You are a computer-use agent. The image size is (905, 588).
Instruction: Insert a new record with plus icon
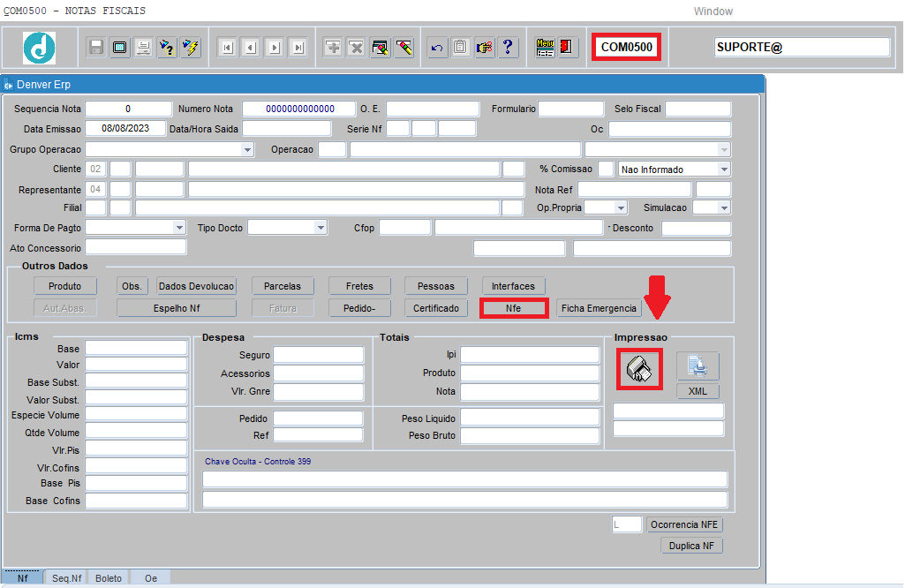tap(333, 48)
